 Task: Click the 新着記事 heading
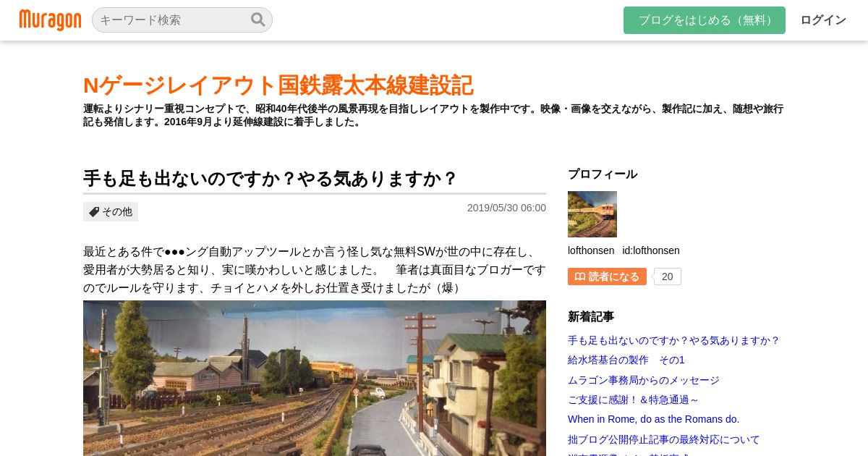coord(591,316)
